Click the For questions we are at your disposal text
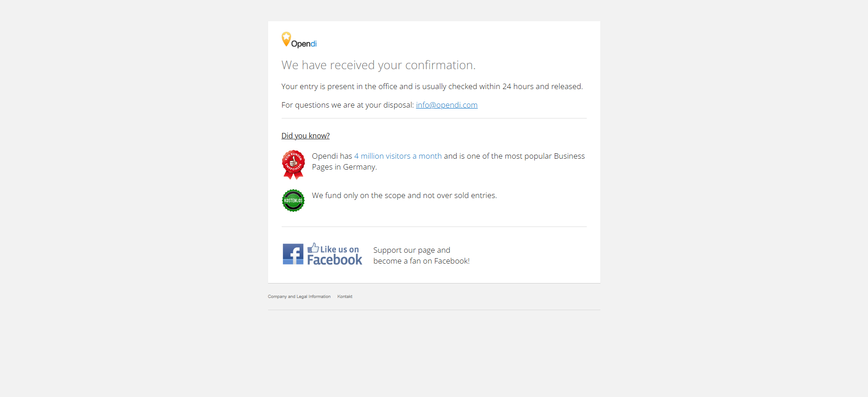Viewport: 868px width, 397px height. pyautogui.click(x=347, y=105)
